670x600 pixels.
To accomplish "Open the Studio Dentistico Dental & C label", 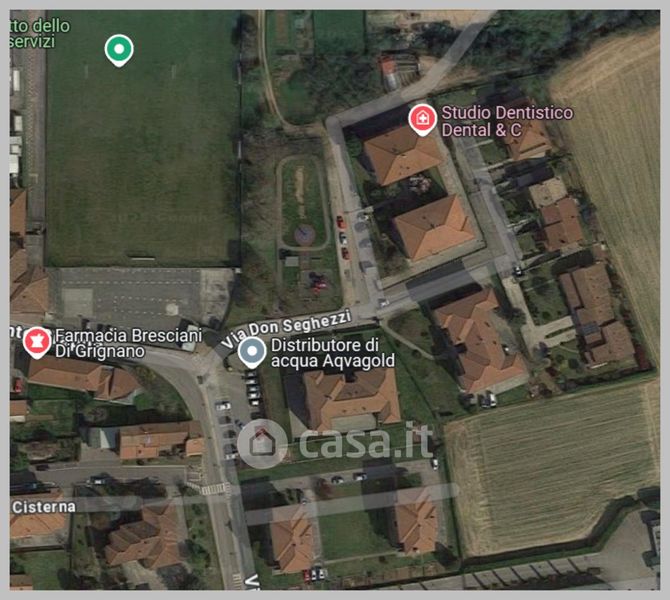I will [x=507, y=121].
